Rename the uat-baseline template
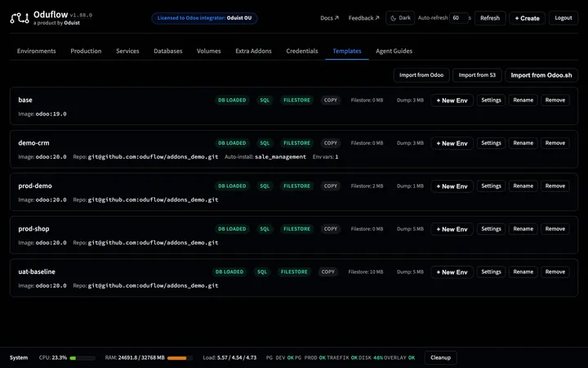 click(523, 272)
